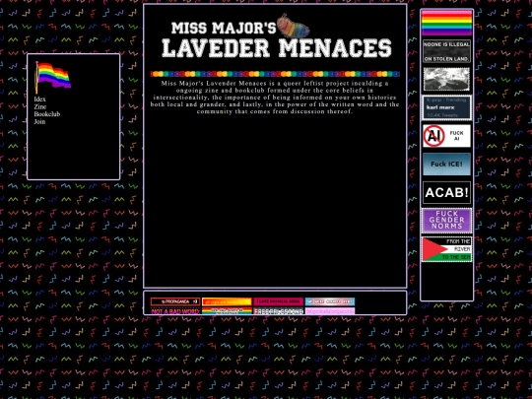This screenshot has width=532, height=399.
Task: Open the Idex link in sidebar
Action: click(39, 100)
